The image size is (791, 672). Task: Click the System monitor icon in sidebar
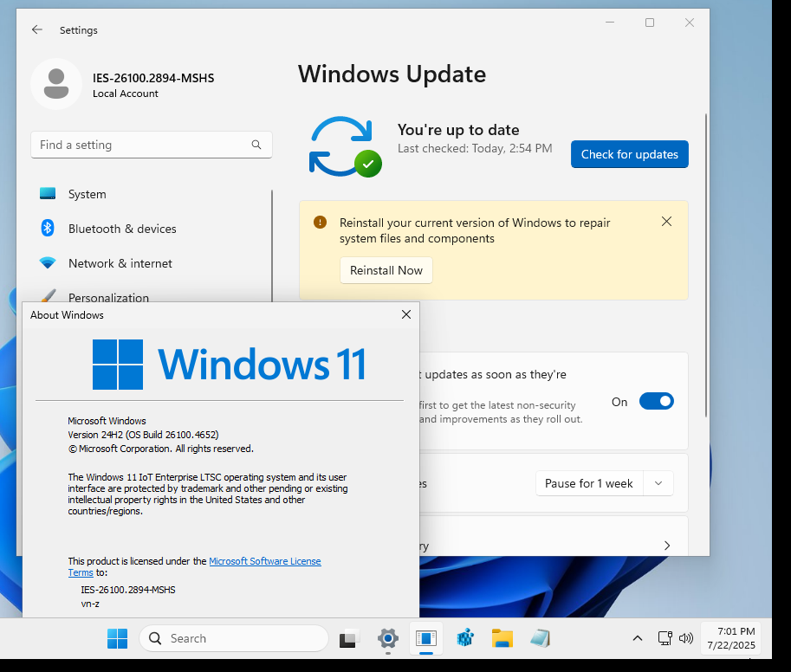[x=48, y=194]
